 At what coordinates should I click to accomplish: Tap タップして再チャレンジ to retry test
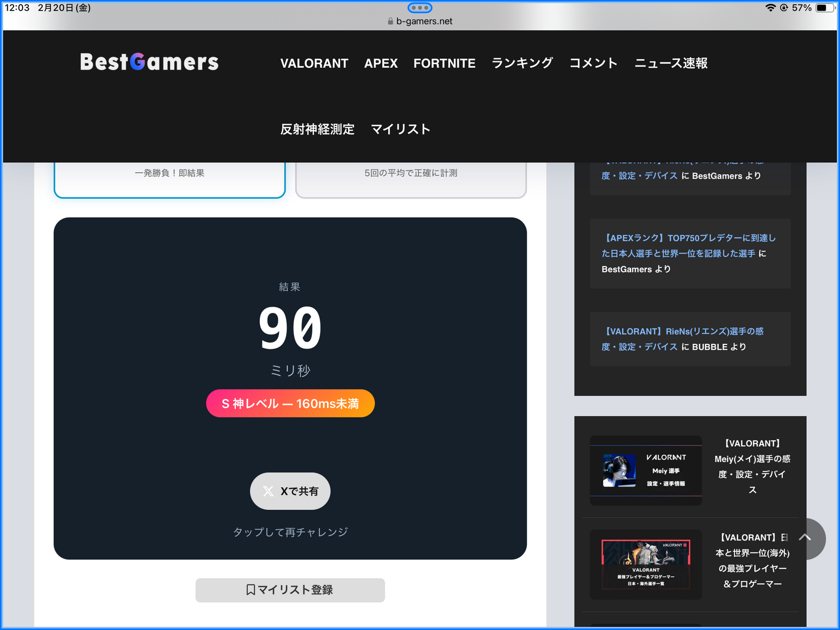[290, 532]
